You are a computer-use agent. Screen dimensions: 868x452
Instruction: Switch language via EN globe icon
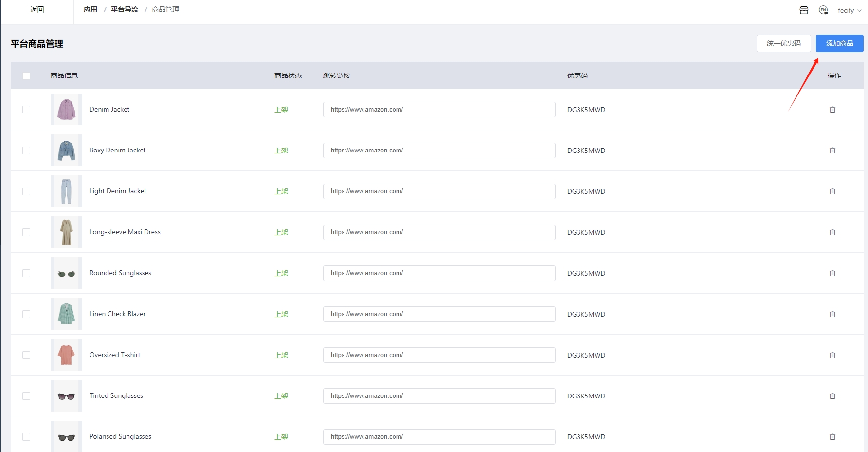coord(823,10)
